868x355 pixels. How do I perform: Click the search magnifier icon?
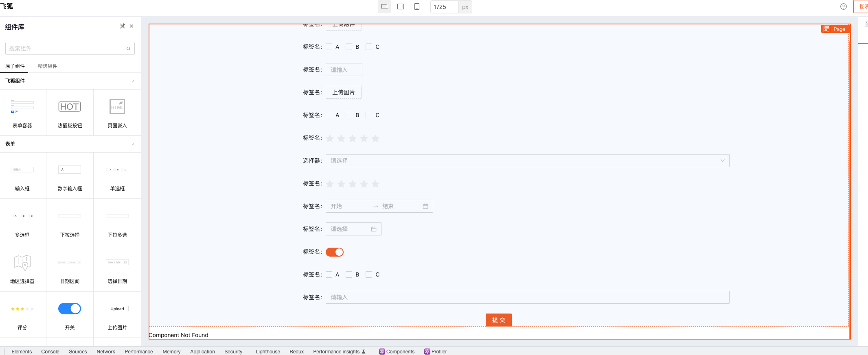click(128, 48)
